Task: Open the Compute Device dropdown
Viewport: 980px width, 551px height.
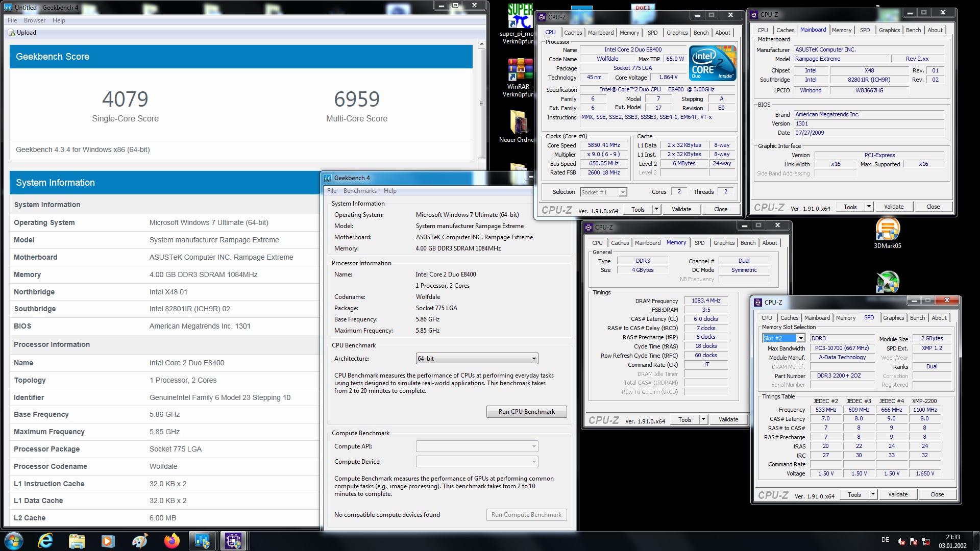Action: pyautogui.click(x=477, y=462)
